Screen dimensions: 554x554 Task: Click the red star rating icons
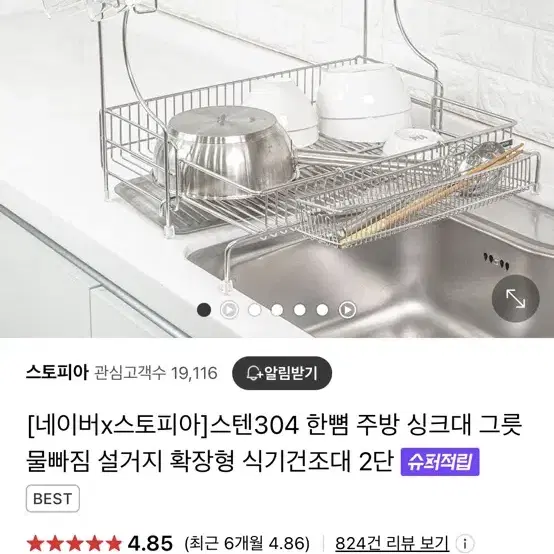click(x=74, y=543)
